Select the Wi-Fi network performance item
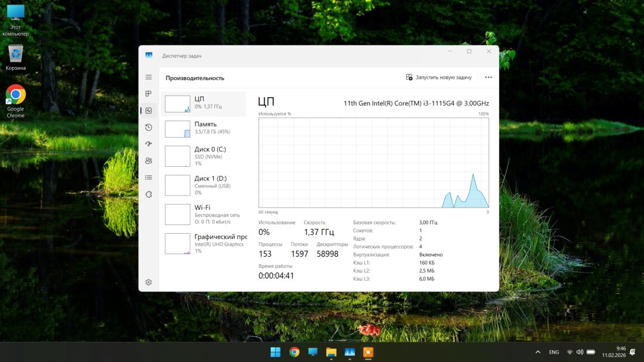 (x=204, y=214)
